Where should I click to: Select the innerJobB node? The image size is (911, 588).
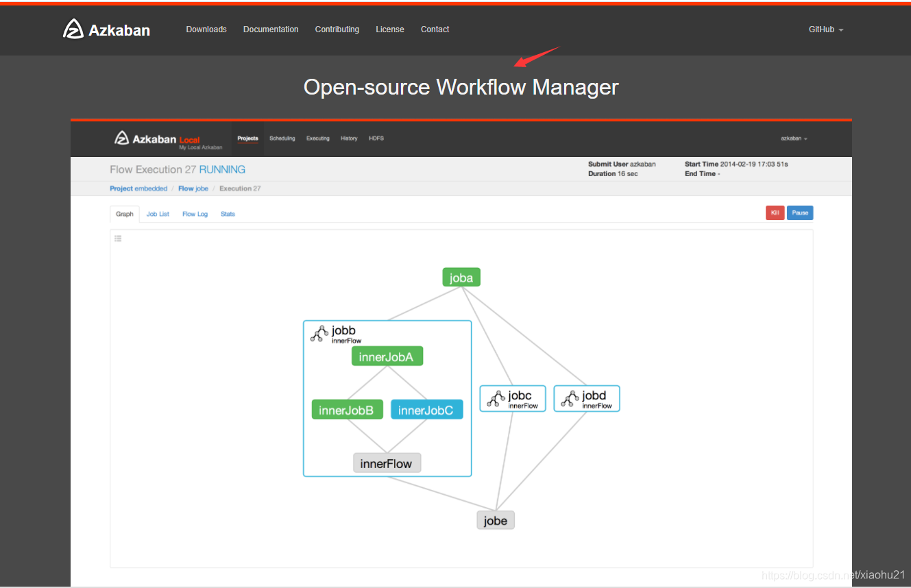click(x=347, y=410)
